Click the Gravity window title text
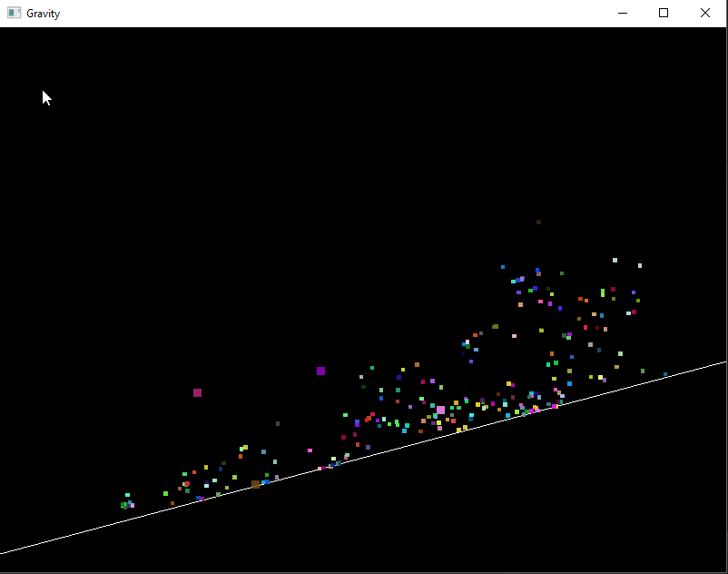The height and width of the screenshot is (574, 728). [44, 14]
